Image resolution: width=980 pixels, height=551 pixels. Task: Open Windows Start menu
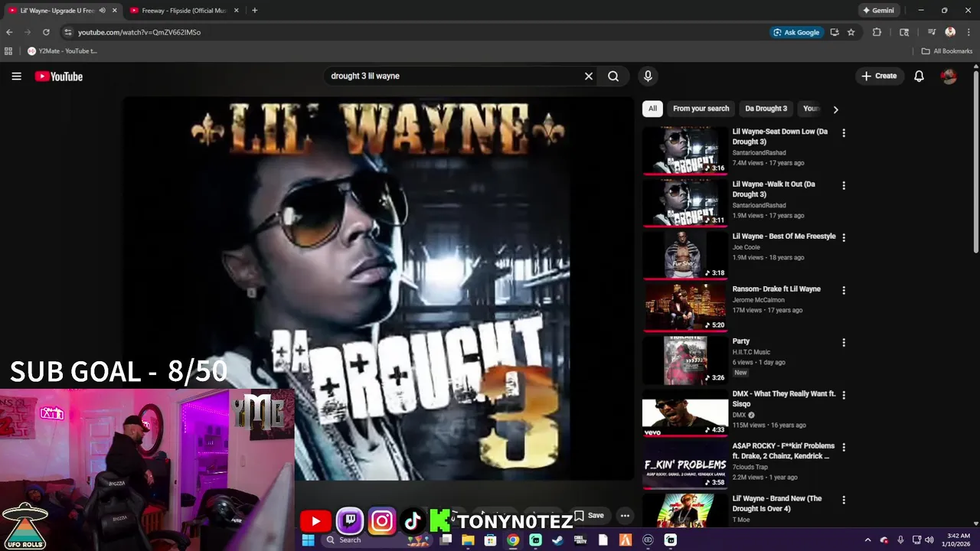(308, 540)
